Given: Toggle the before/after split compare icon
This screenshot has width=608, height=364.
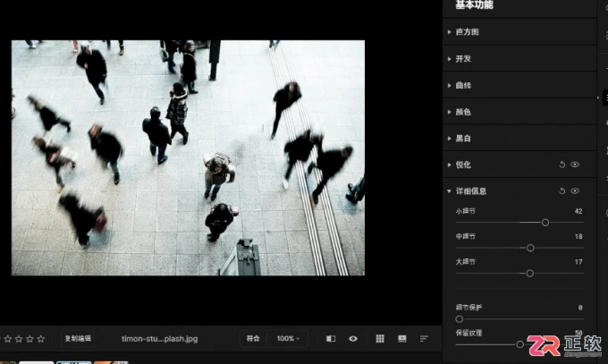Looking at the screenshot, I should click(331, 339).
